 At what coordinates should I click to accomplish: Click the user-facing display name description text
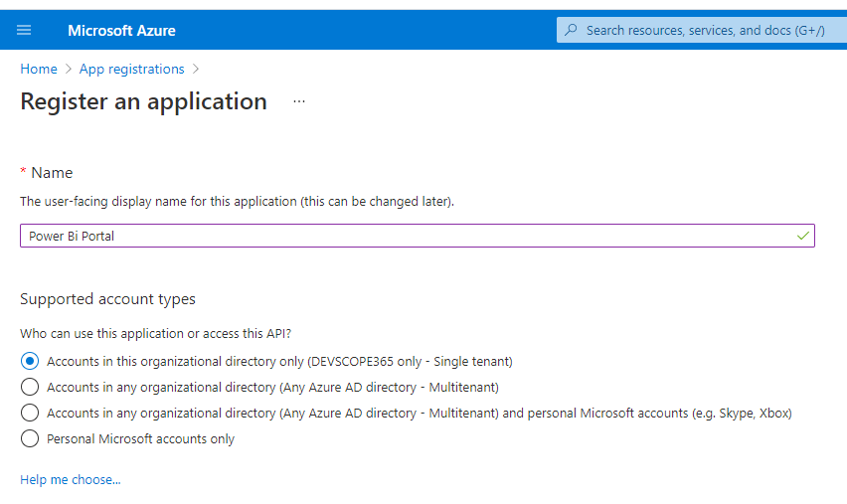pos(237,201)
